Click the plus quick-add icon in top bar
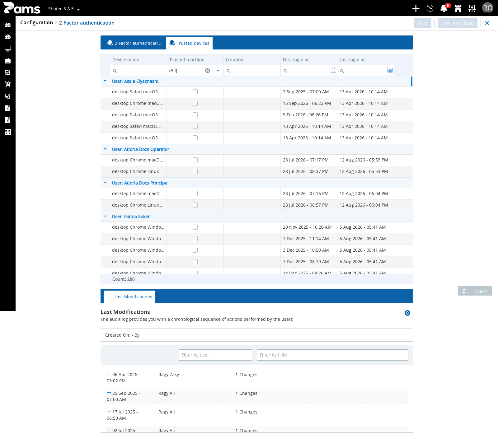 (416, 8)
